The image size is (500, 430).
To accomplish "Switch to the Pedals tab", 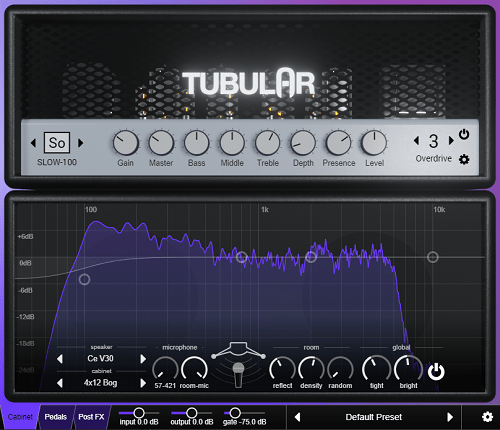I will pyautogui.click(x=56, y=417).
